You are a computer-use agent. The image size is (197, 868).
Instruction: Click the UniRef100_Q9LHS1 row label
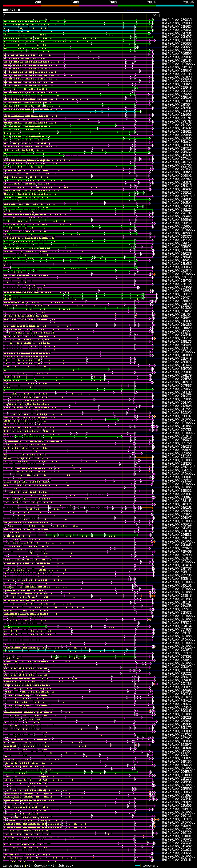pos(177,182)
